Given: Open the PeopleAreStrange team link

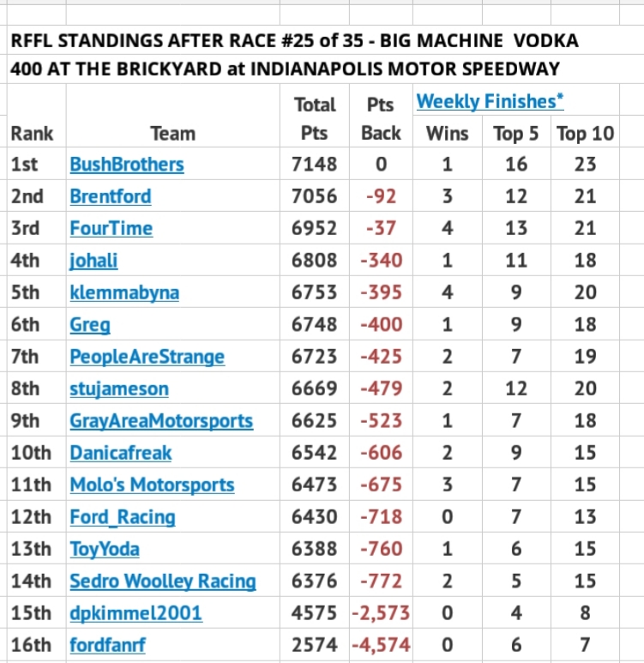Looking at the screenshot, I should point(147,357).
